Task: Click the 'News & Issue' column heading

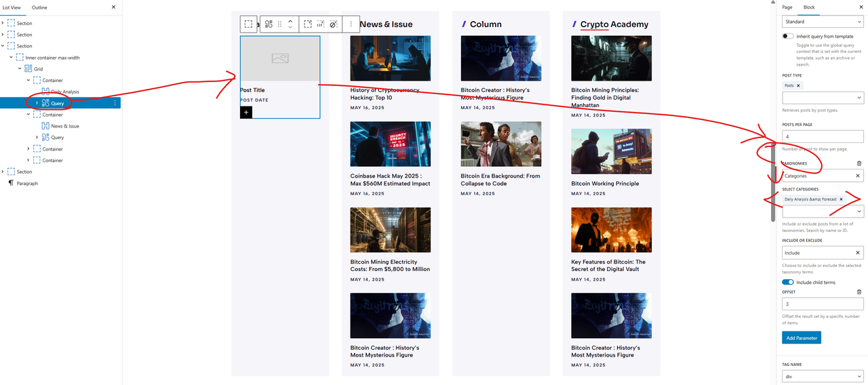Action: coord(386,24)
